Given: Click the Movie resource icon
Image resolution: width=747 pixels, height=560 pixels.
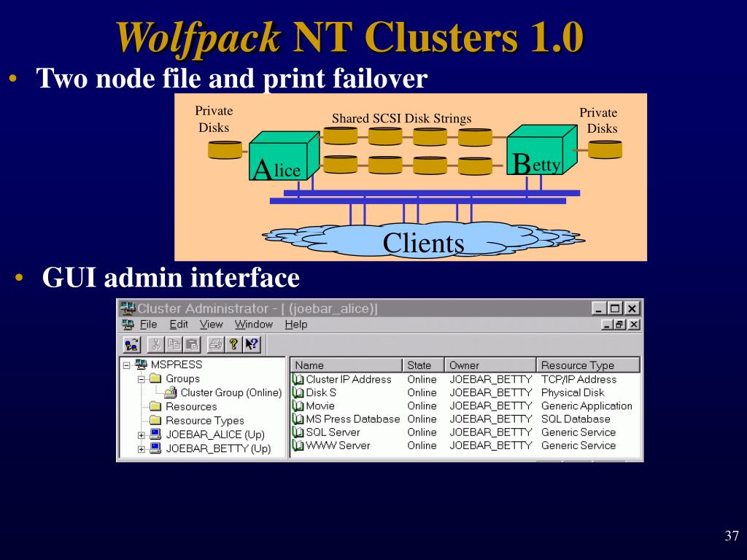Looking at the screenshot, I should coord(298,405).
